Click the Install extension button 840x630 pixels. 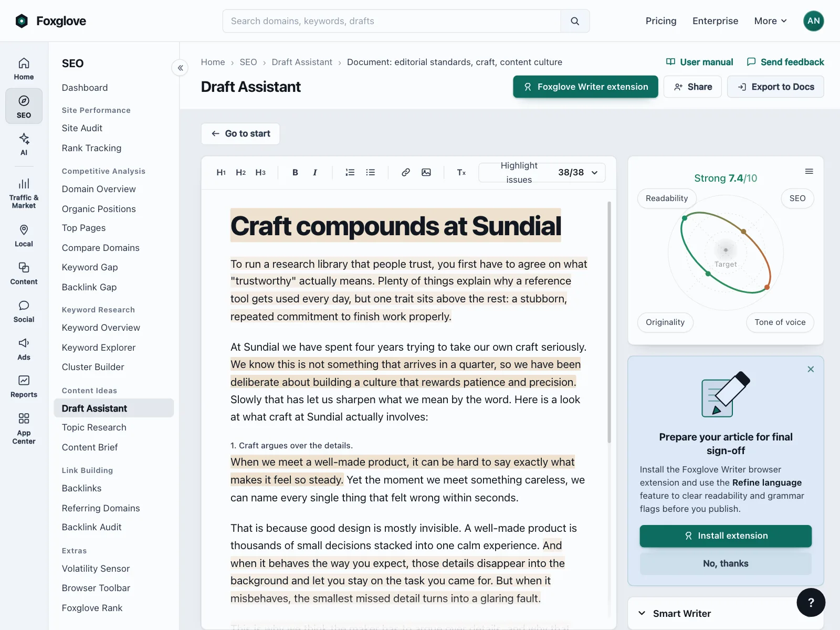726,536
